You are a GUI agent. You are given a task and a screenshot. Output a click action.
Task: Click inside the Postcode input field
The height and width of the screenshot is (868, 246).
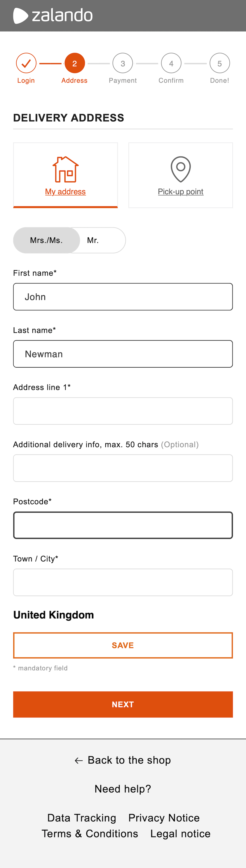coord(123,525)
